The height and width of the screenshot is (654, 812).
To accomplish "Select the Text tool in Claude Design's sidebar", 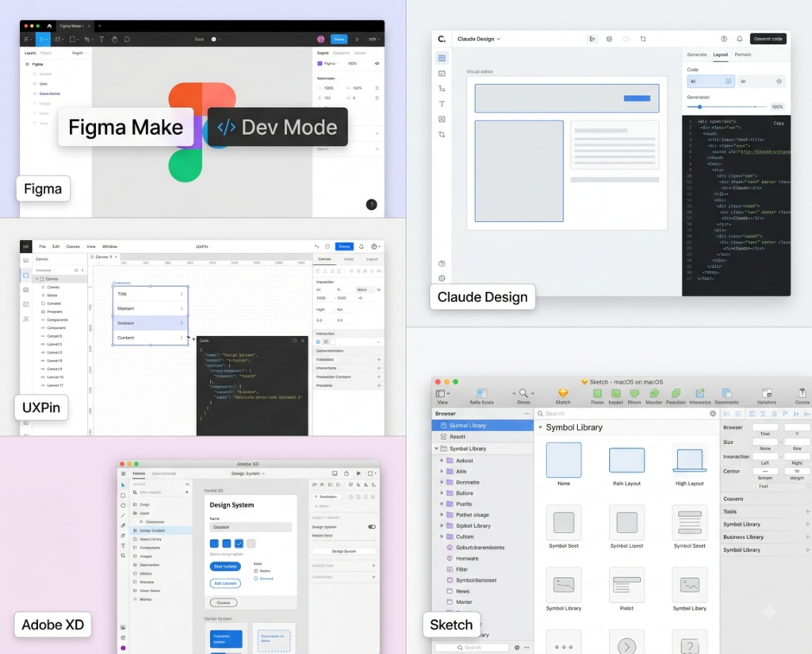I will 442,104.
